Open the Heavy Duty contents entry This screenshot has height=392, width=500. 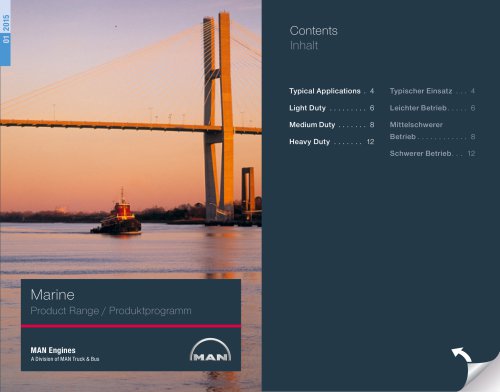[x=332, y=142]
